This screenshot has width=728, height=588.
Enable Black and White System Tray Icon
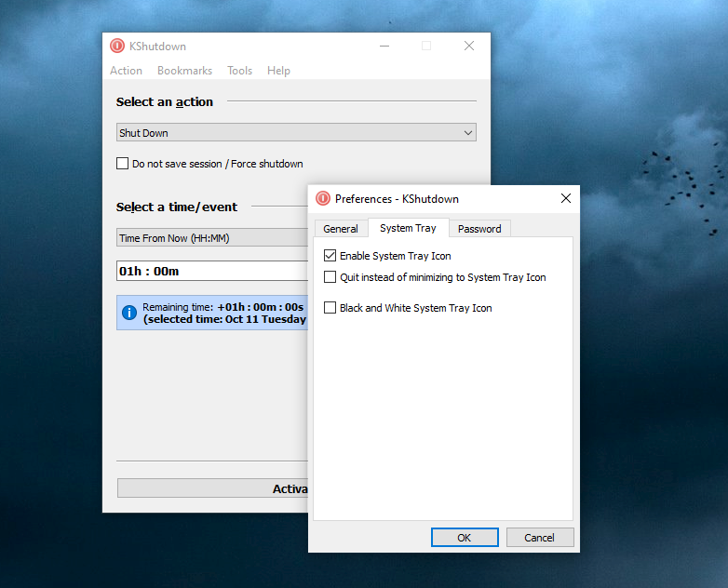click(330, 308)
